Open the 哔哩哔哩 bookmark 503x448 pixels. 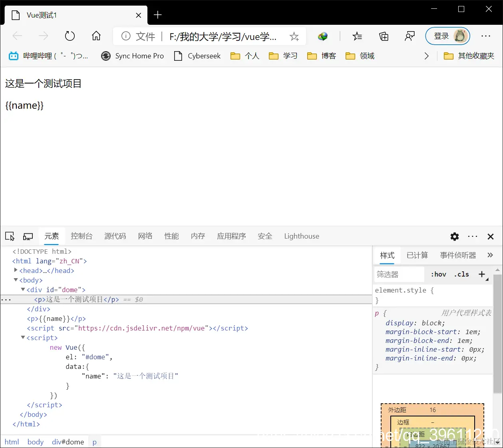pyautogui.click(x=48, y=56)
